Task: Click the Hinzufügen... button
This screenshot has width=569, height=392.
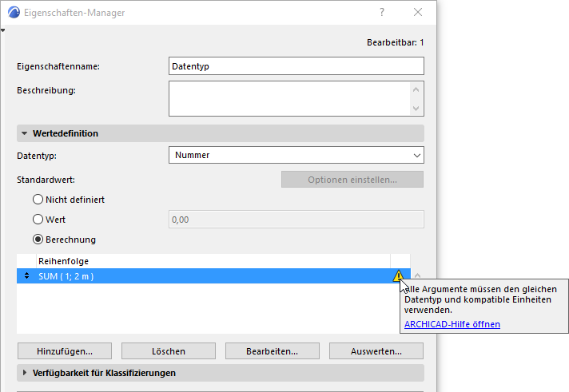Action: (x=65, y=351)
